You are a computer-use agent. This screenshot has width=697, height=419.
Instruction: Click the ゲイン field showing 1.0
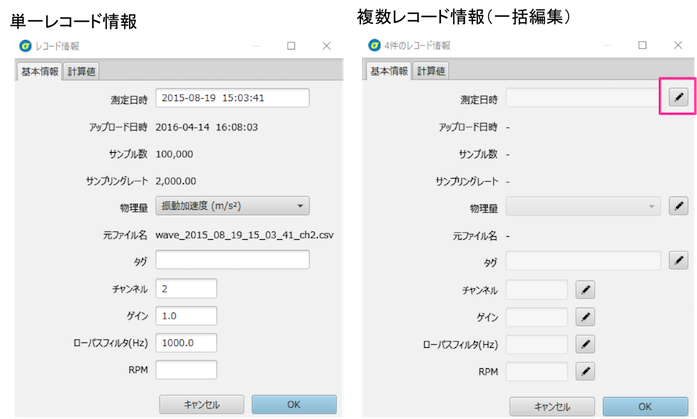coord(187,316)
